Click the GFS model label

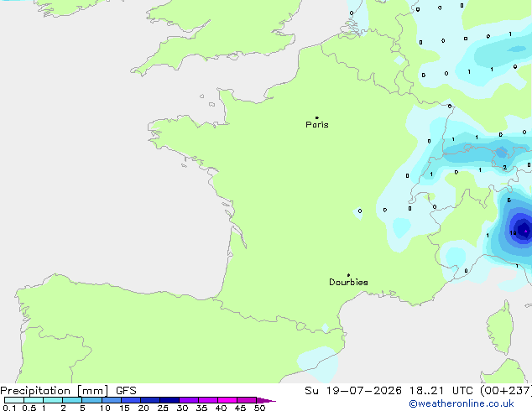click(x=126, y=391)
